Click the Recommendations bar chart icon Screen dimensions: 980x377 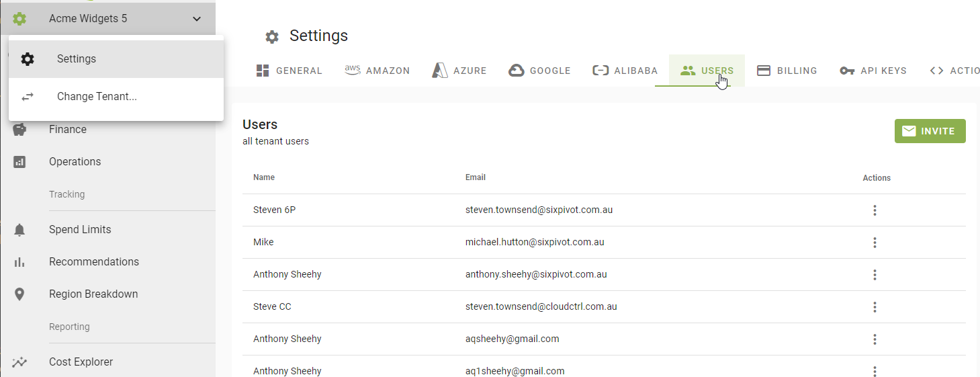point(19,262)
